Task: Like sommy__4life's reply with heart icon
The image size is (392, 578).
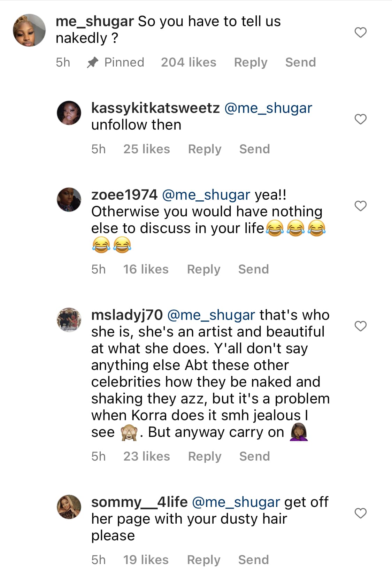Action: [360, 513]
